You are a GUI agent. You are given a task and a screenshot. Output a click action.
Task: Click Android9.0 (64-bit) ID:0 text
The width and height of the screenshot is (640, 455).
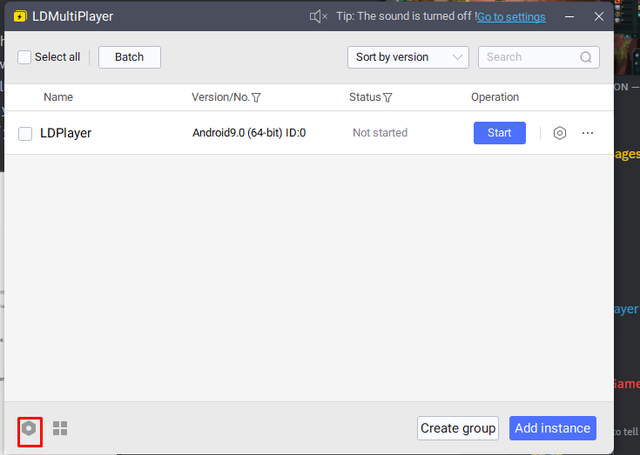(249, 133)
